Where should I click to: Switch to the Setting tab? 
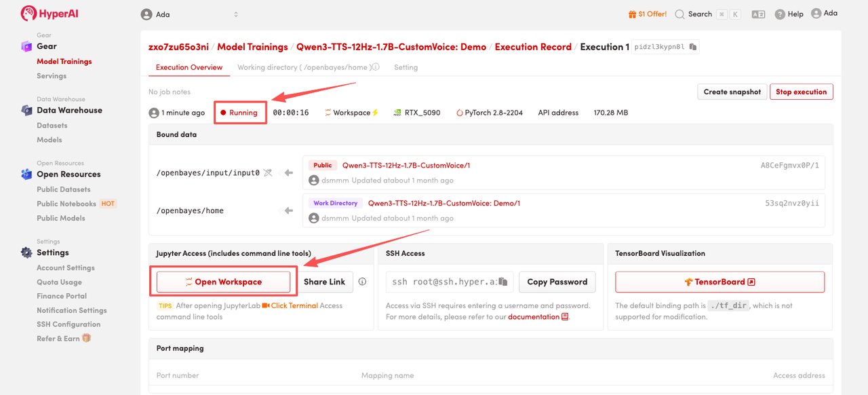(x=406, y=67)
